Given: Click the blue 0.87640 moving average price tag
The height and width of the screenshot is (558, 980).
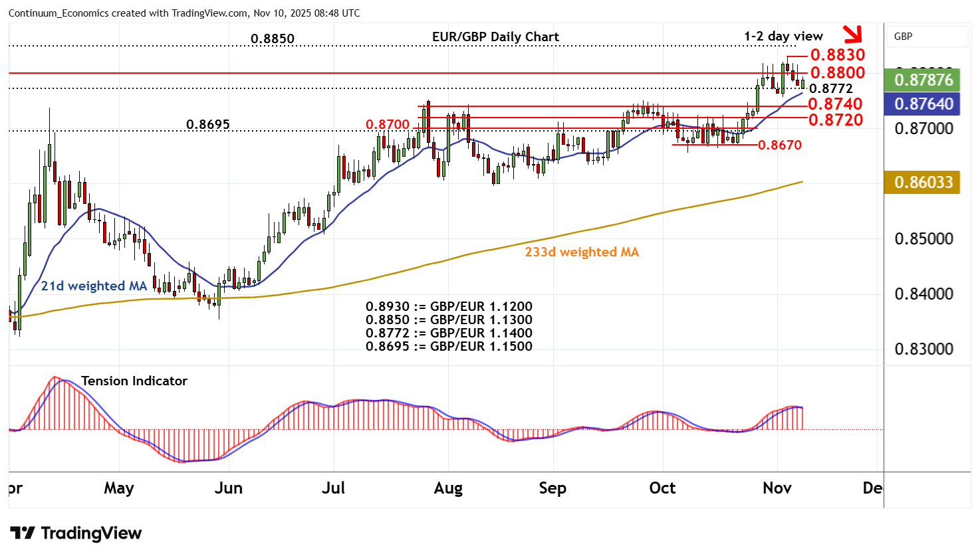Looking at the screenshot, I should tap(923, 104).
